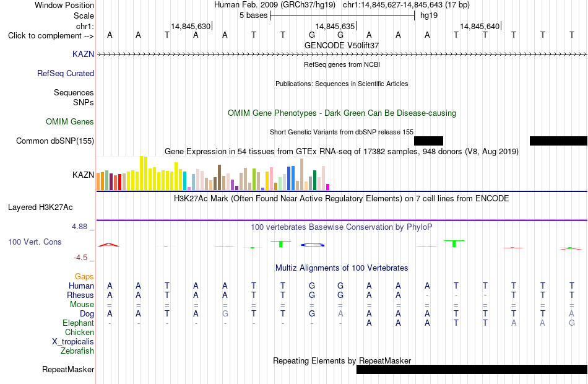Image resolution: width=588 pixels, height=384 pixels.
Task: Click the magenta last bar in GTEx chart
Action: (x=328, y=187)
